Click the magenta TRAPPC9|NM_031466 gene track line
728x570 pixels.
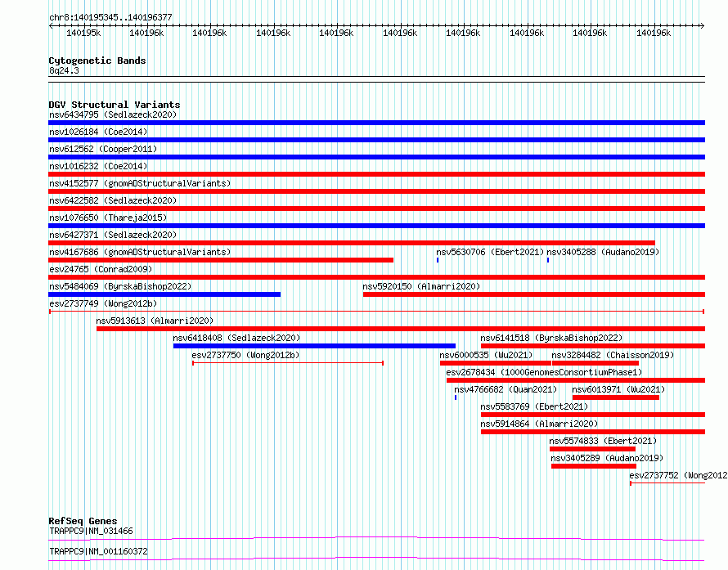pyautogui.click(x=376, y=538)
